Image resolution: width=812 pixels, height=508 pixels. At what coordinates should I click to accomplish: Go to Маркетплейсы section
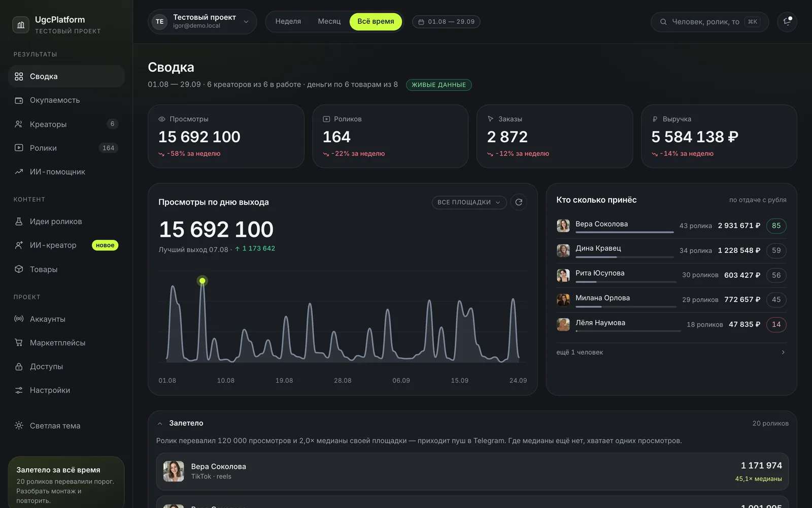tap(66, 343)
